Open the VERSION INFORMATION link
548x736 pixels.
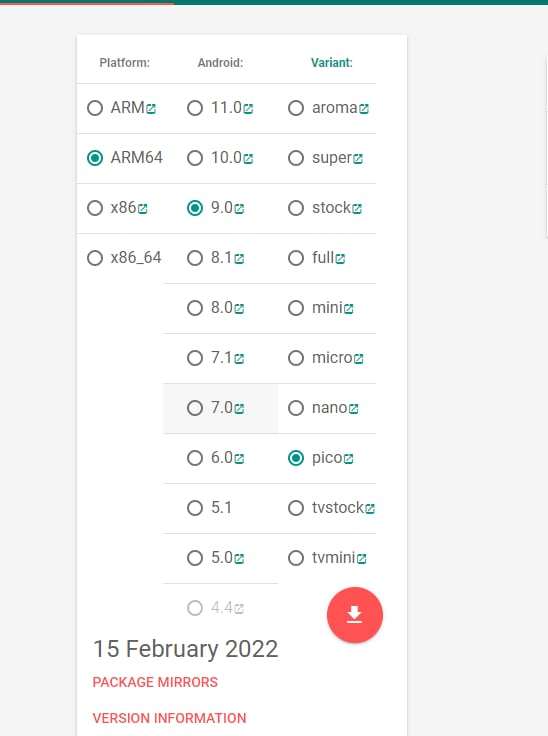(169, 718)
